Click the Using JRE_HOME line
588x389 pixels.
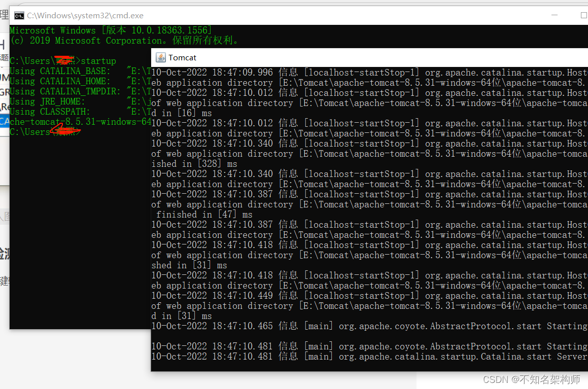(81, 101)
